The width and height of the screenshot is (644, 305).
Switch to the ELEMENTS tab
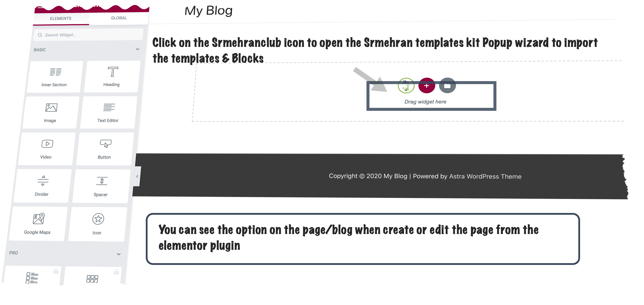(x=60, y=18)
